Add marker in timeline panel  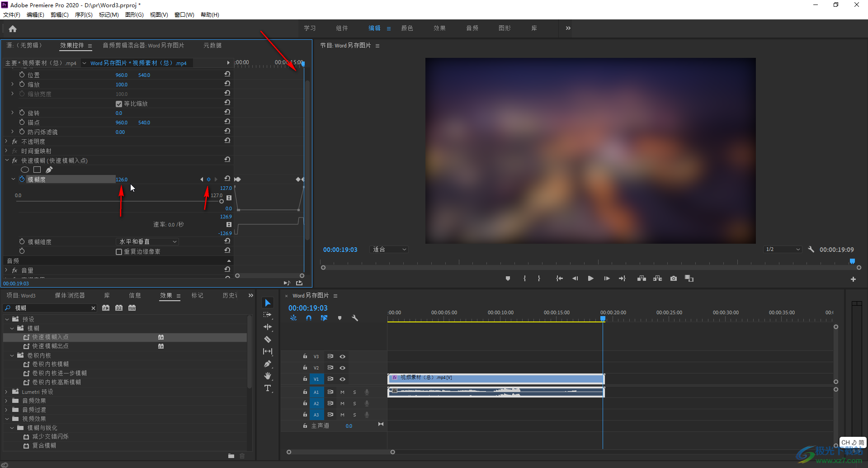(x=340, y=318)
